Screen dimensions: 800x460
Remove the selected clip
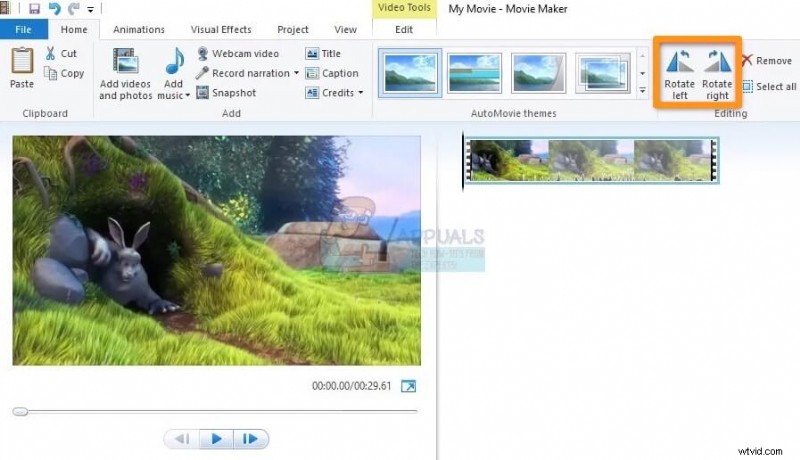[767, 60]
